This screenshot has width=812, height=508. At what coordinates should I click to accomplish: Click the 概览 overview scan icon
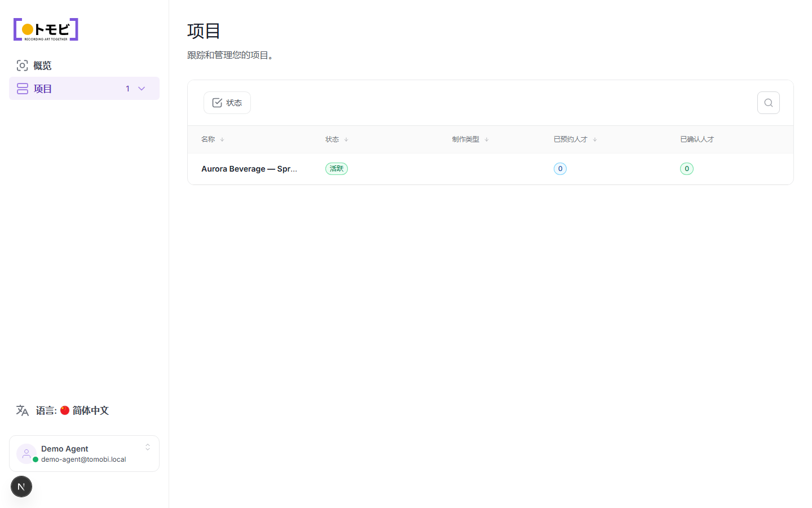22,65
